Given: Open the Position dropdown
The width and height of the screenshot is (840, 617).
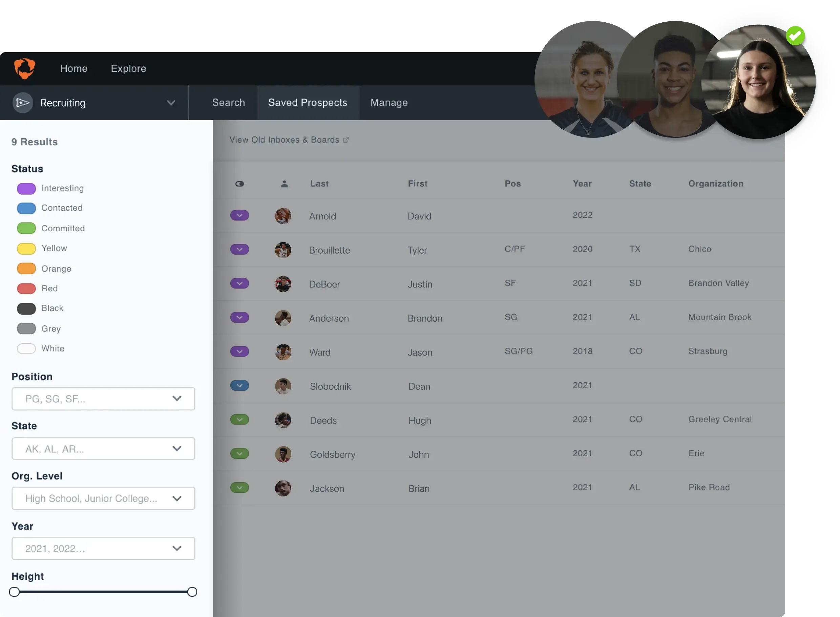Looking at the screenshot, I should click(x=103, y=399).
